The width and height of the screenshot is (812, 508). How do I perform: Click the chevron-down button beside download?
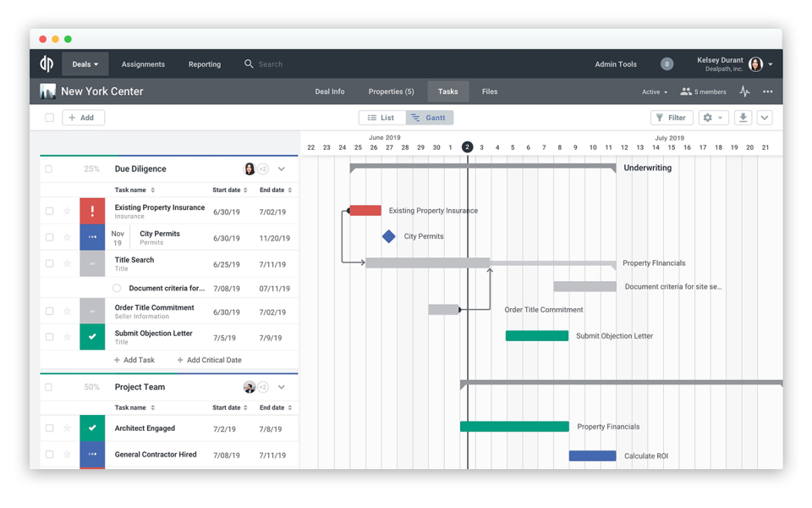pyautogui.click(x=765, y=118)
